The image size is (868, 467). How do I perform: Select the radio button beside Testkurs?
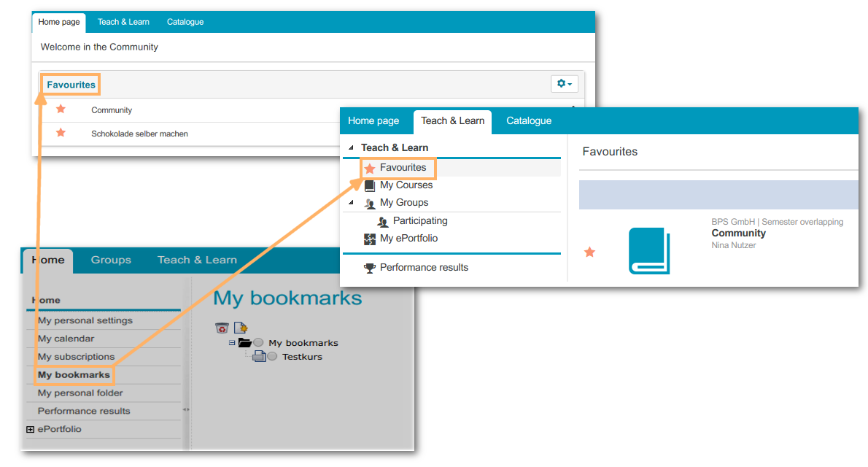click(x=272, y=357)
